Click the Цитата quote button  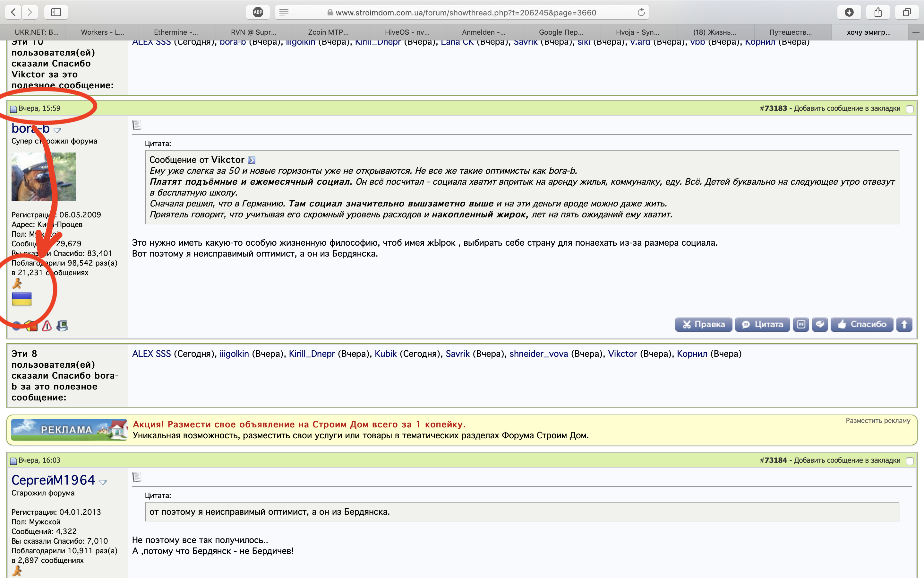coord(762,325)
